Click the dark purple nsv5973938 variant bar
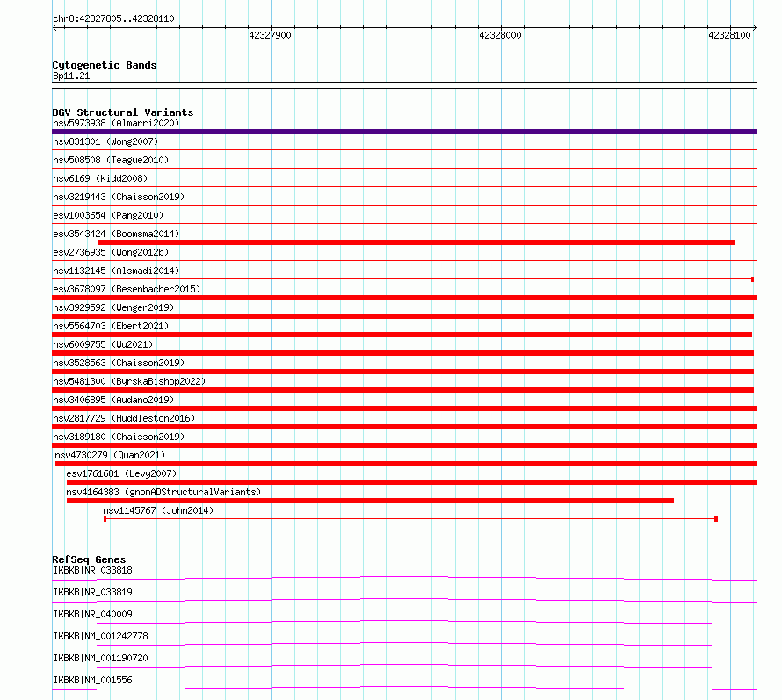The height and width of the screenshot is (700, 782). (x=404, y=132)
